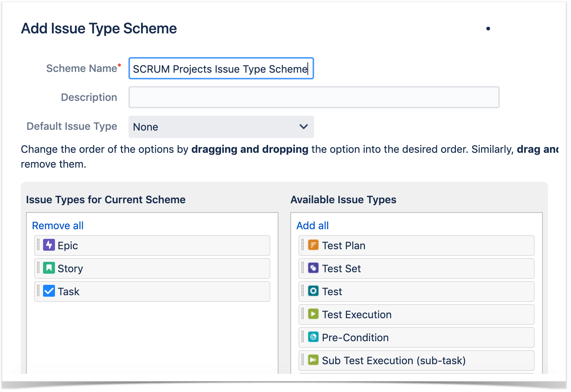Grab the drag handle of Test Execution row
This screenshot has height=392, width=571.
coord(303,314)
